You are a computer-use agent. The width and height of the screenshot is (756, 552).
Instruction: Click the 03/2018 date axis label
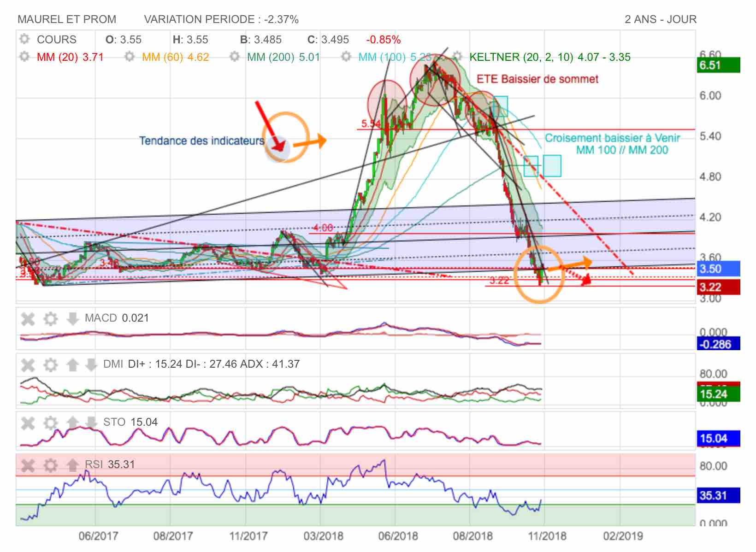point(324,536)
